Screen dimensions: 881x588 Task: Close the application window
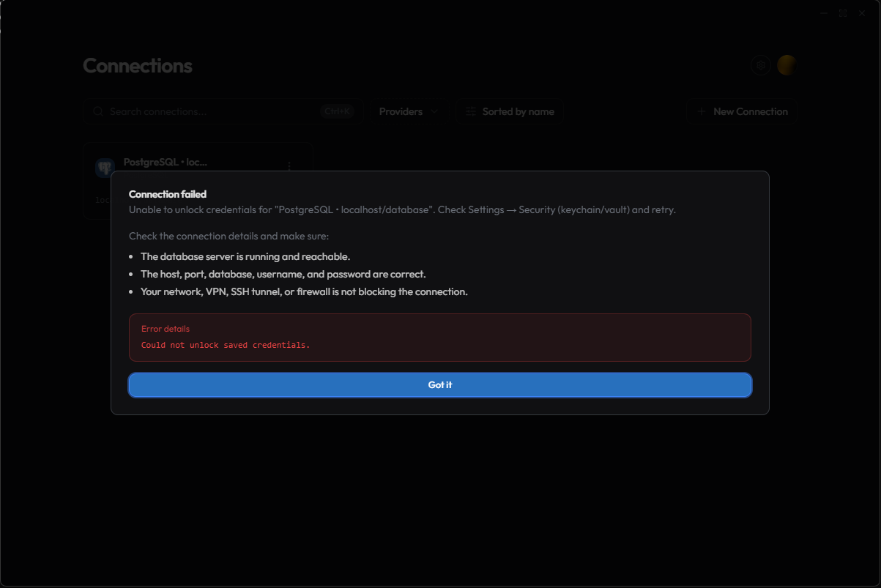point(863,13)
